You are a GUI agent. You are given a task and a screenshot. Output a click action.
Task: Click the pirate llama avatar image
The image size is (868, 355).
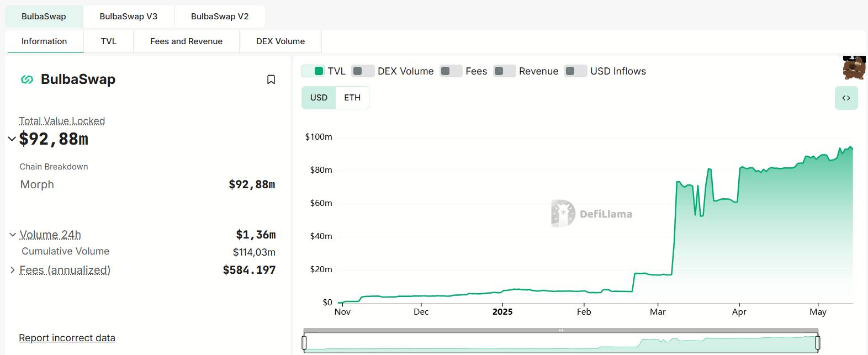(854, 67)
